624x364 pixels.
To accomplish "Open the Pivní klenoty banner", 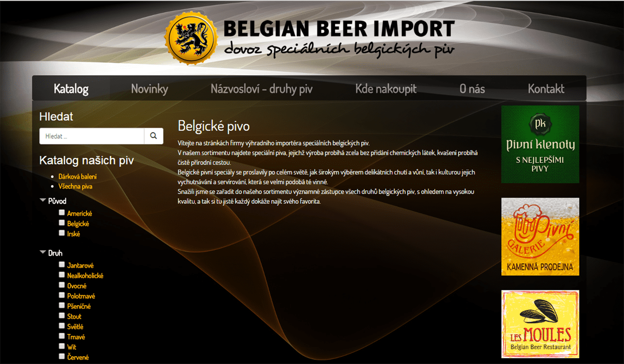I will point(540,144).
